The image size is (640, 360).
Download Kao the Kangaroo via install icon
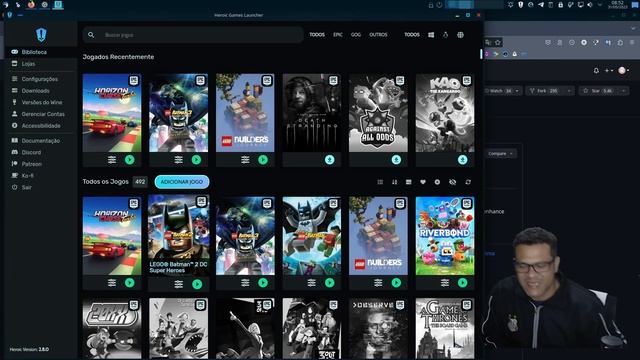(x=462, y=160)
